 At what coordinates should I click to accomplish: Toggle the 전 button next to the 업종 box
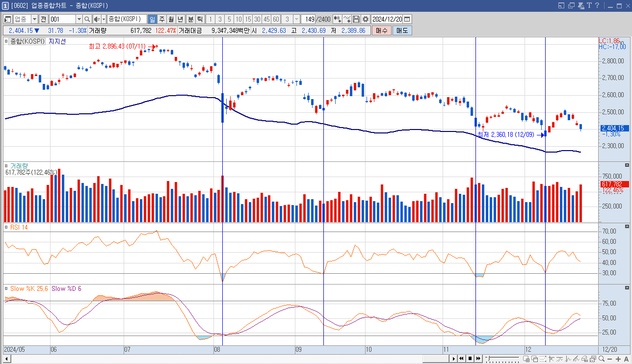[x=43, y=19]
